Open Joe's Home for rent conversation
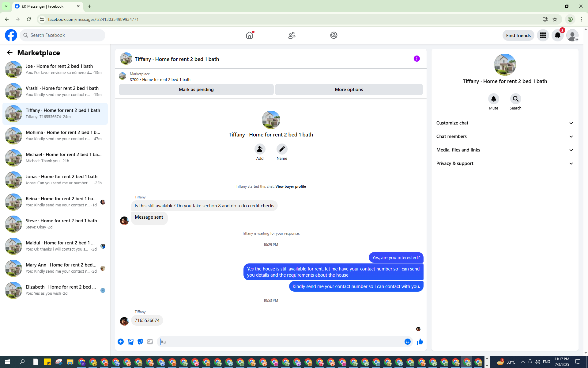The height and width of the screenshot is (368, 588). (x=55, y=69)
